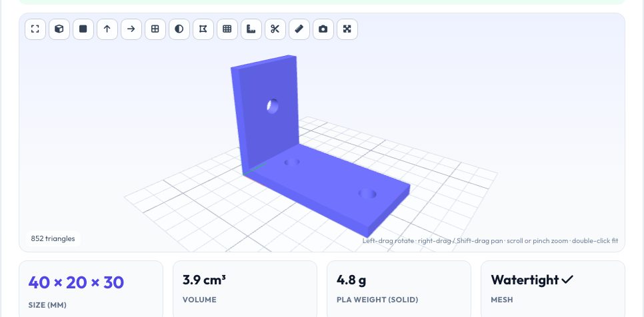Image resolution: width=644 pixels, height=317 pixels.
Task: Click the four-pane window icon
Action: [x=155, y=29]
